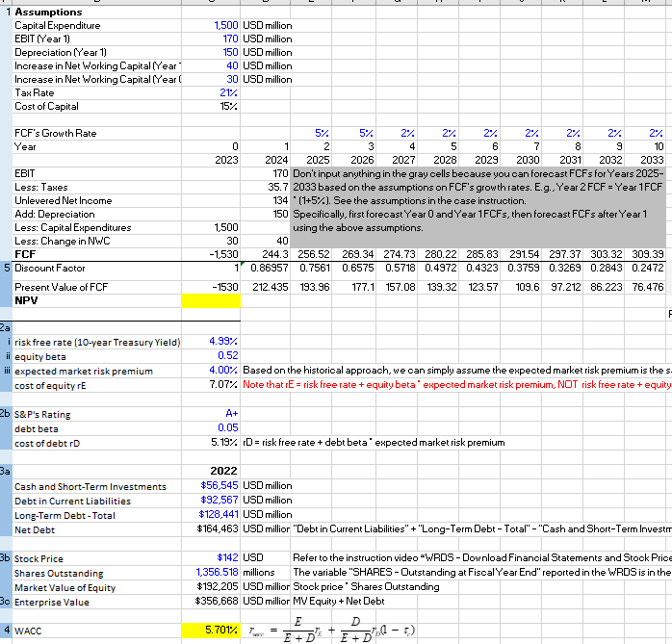Click the 'Stock price * Shares Outstanding' note

tap(366, 587)
